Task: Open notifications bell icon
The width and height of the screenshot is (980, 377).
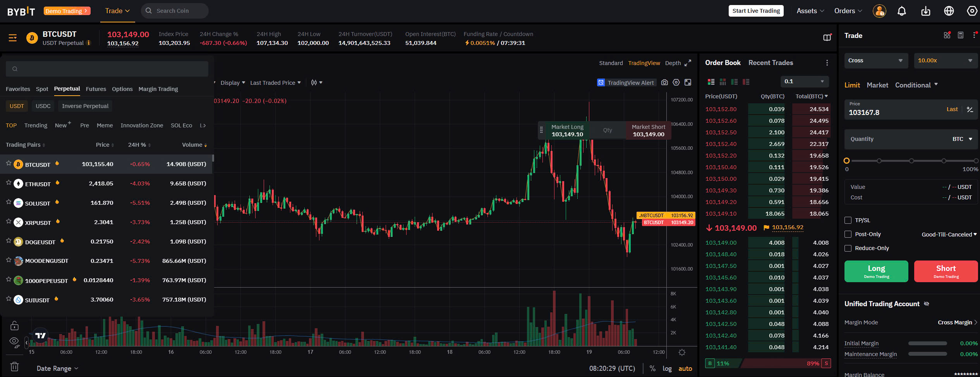Action: 902,11
